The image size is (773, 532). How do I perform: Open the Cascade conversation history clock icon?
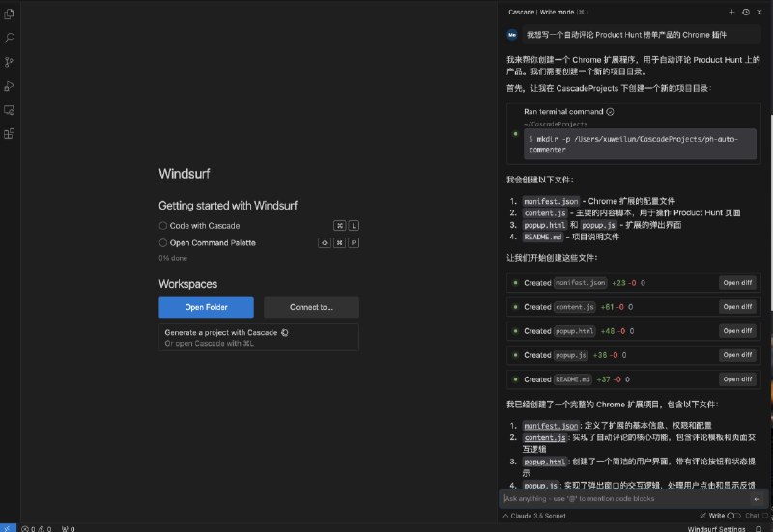(x=745, y=12)
